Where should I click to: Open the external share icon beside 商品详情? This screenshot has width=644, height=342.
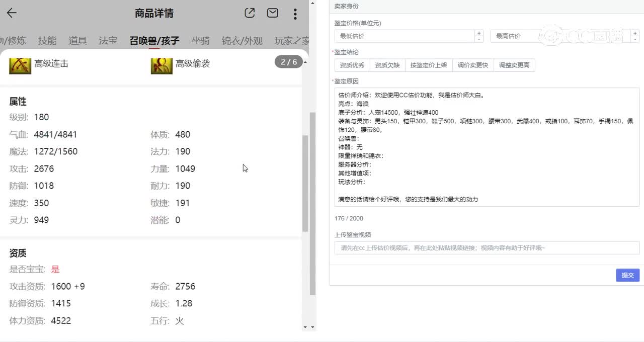point(250,14)
